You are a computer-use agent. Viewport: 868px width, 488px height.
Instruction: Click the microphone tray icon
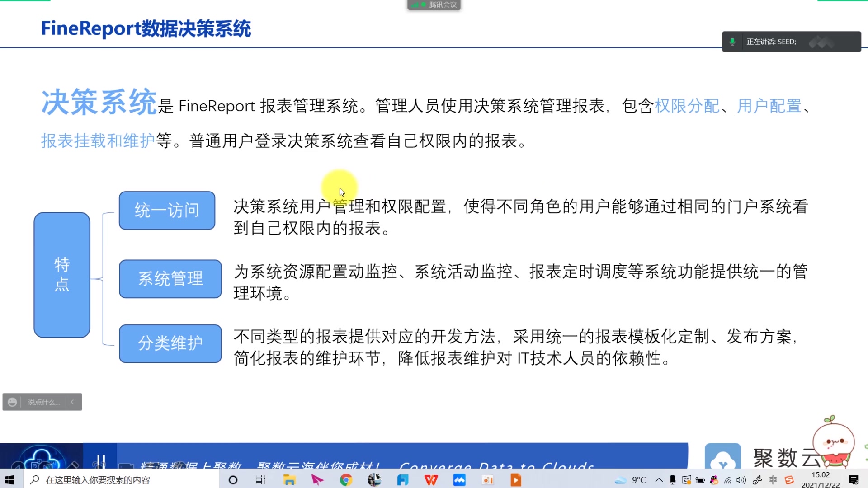673,480
